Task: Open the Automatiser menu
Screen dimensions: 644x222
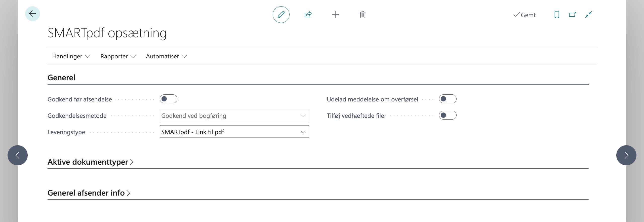Action: click(x=166, y=56)
